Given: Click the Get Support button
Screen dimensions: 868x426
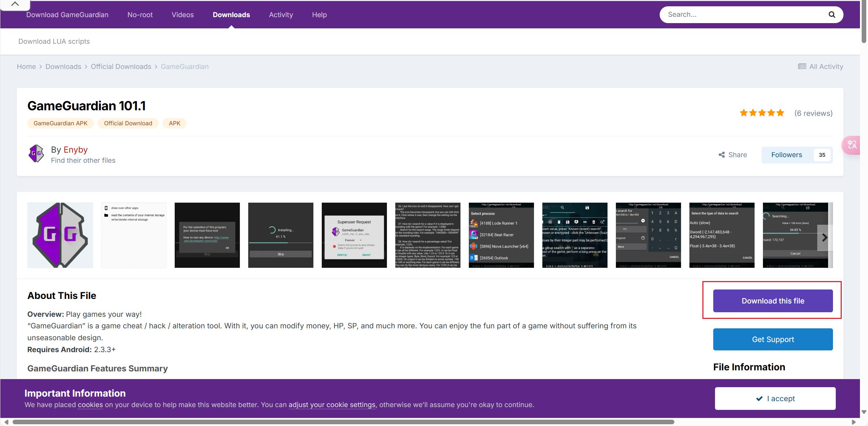Looking at the screenshot, I should pyautogui.click(x=773, y=340).
